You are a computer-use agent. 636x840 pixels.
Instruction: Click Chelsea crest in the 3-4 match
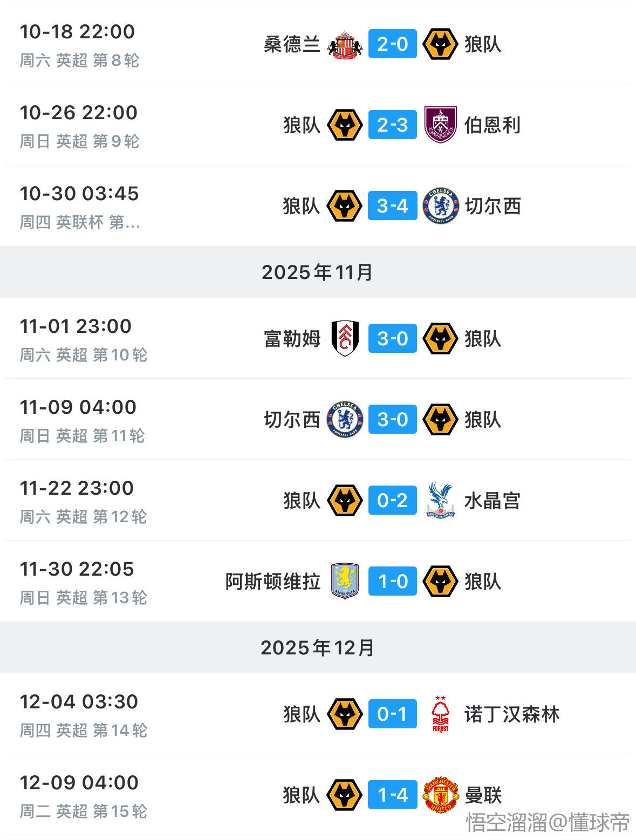click(440, 206)
